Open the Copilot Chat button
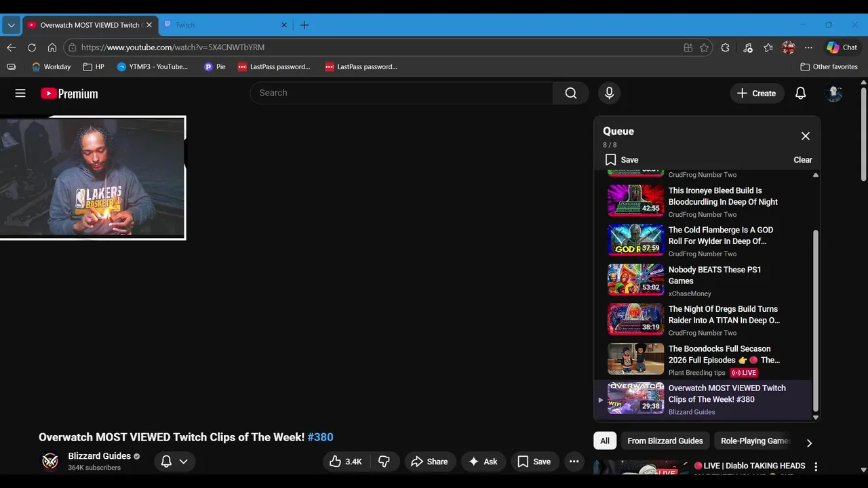Viewport: 868px width, 488px height. (842, 47)
